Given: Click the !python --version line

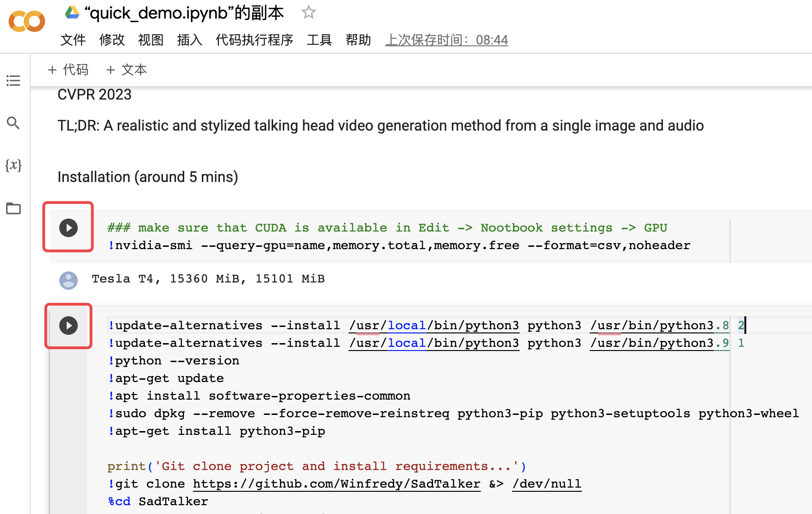Looking at the screenshot, I should pyautogui.click(x=174, y=361).
